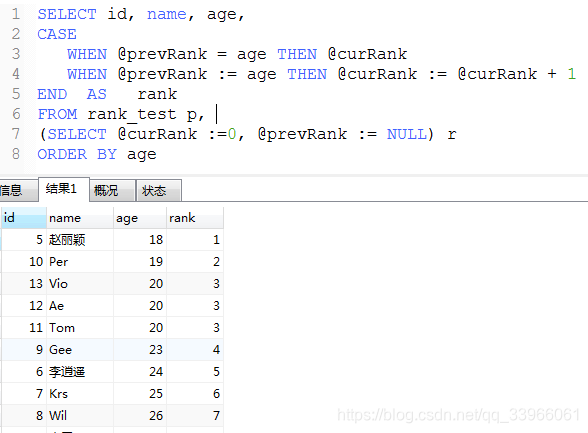Click id value 12 in Ae row
The height and width of the screenshot is (433, 588).
click(24, 306)
